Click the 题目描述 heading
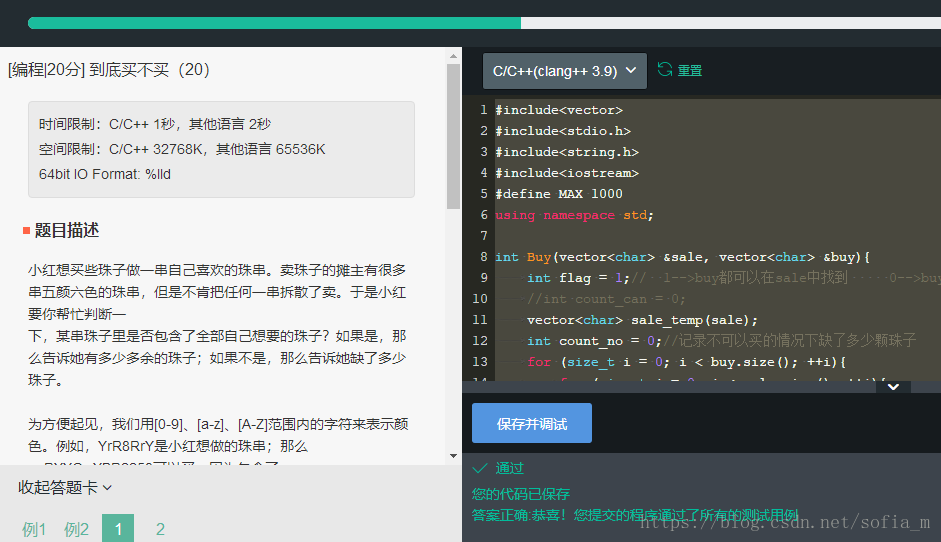Image resolution: width=941 pixels, height=542 pixels. (x=67, y=230)
